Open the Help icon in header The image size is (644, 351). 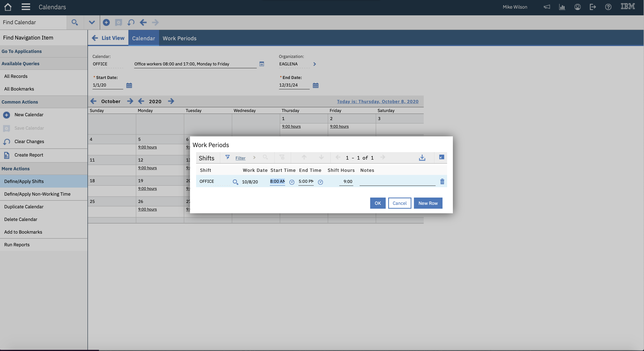click(608, 7)
